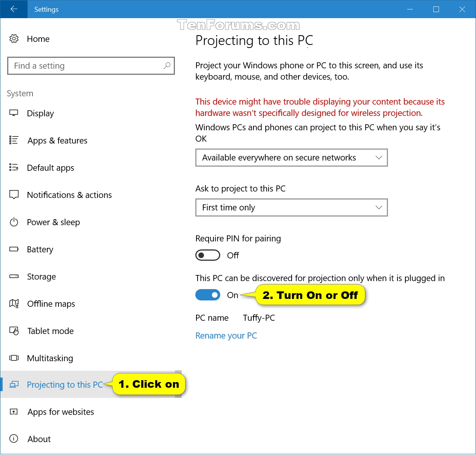Click the Default apps icon
This screenshot has width=476, height=455.
(14, 167)
